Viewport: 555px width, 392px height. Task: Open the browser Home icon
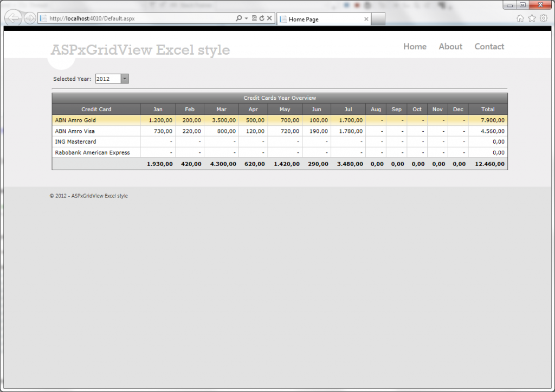[x=520, y=18]
